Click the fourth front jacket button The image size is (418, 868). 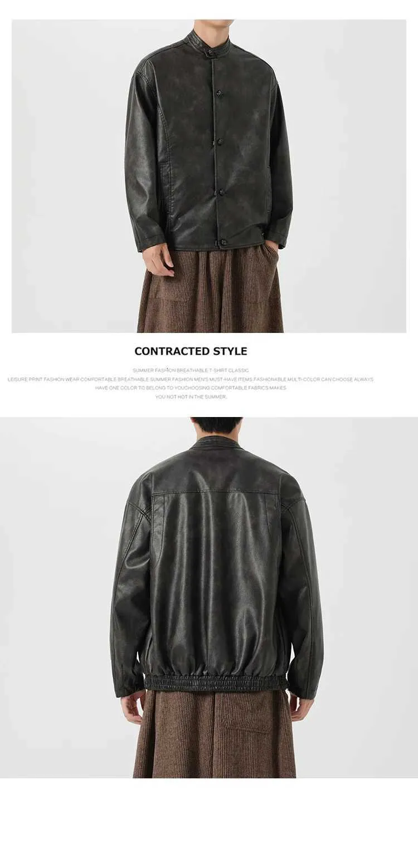pos(221,193)
